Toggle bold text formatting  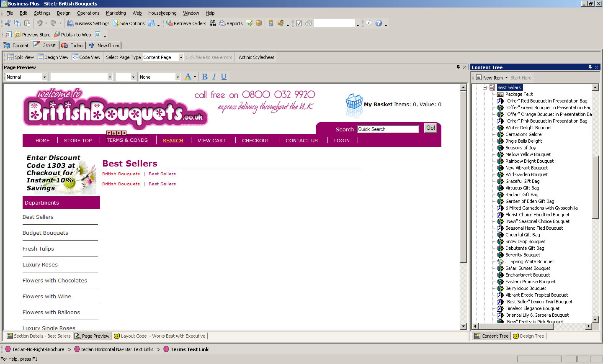point(204,77)
